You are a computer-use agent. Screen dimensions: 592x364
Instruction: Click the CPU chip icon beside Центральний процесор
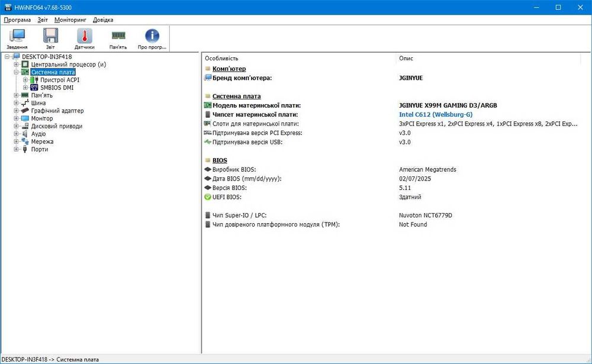(25, 65)
